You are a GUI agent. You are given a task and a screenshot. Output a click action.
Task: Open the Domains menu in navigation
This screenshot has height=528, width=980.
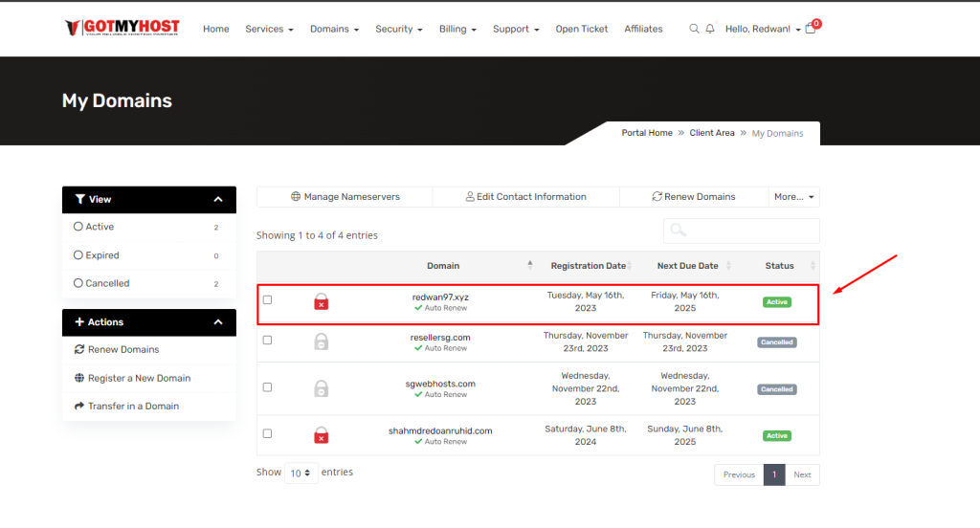click(x=334, y=29)
